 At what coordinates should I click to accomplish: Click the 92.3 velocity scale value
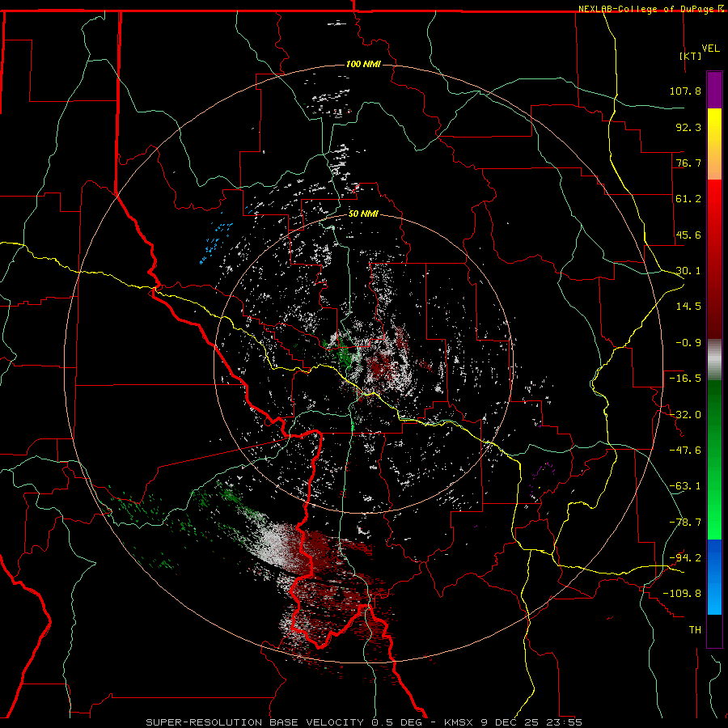[x=688, y=127]
